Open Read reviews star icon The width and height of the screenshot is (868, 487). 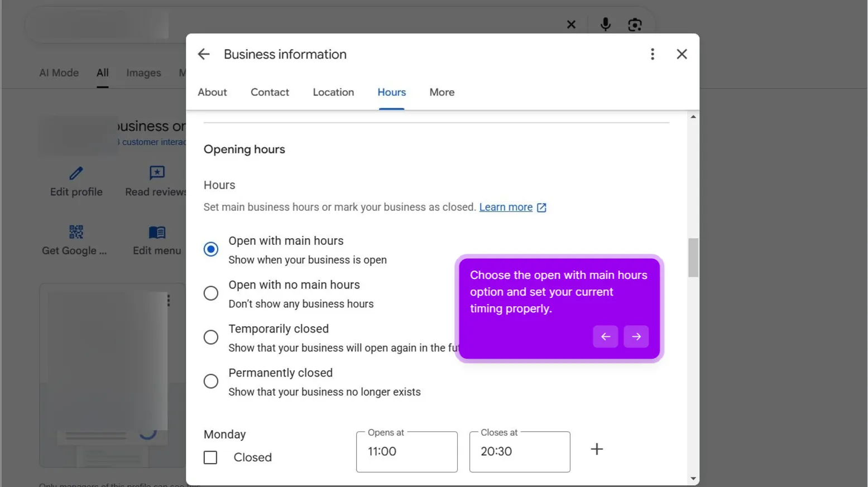[157, 173]
